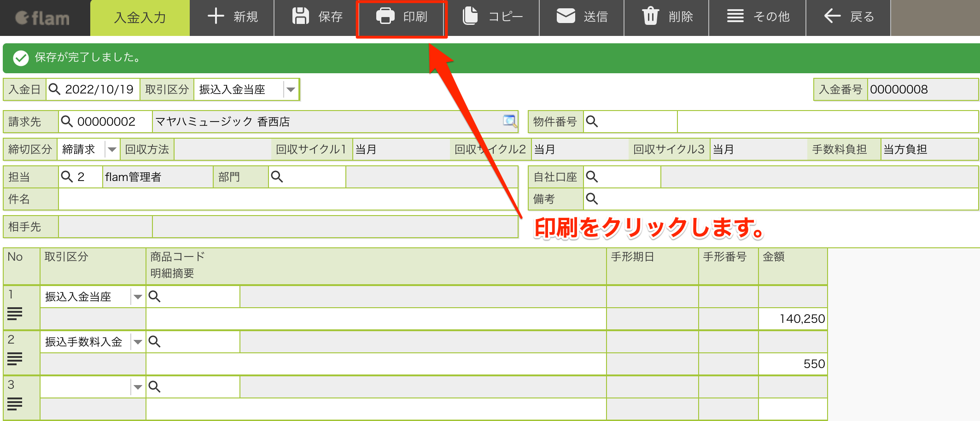Expand header 取引区分 dropdown

coord(291,89)
